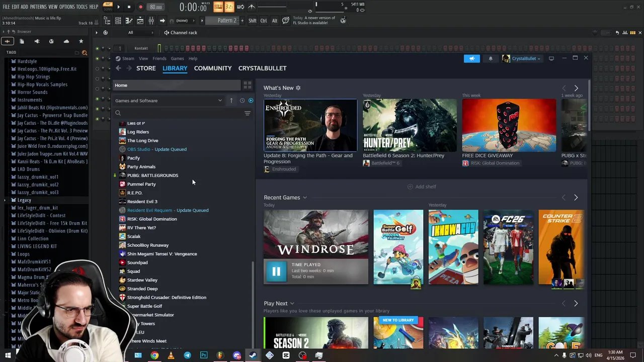Viewport: 644px width, 362px height.
Task: Click the FL Studio play button
Action: click(x=118, y=7)
